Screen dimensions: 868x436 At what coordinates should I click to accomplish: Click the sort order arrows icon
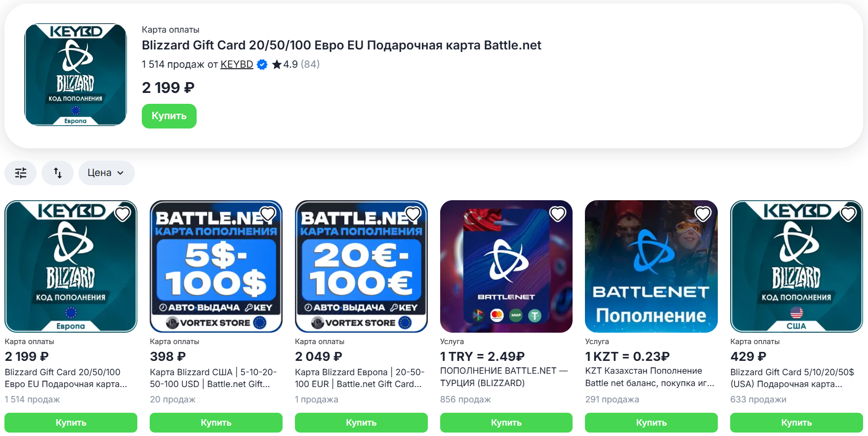click(58, 173)
